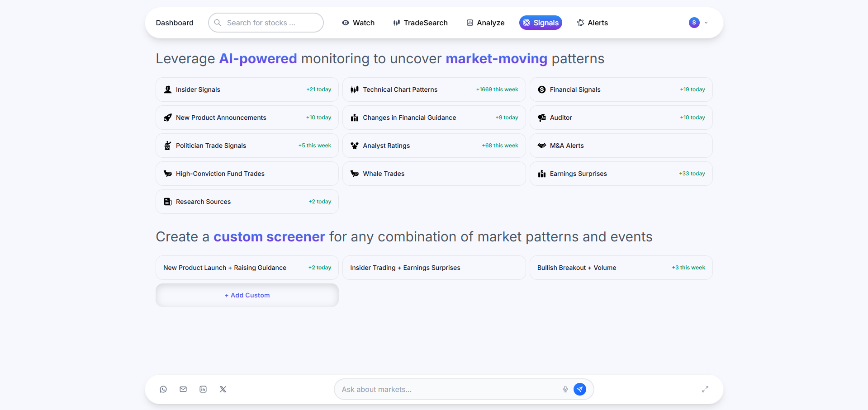Open the Bullish Breakout + Volume screener
Viewport: 868px width, 410px height.
pos(621,268)
